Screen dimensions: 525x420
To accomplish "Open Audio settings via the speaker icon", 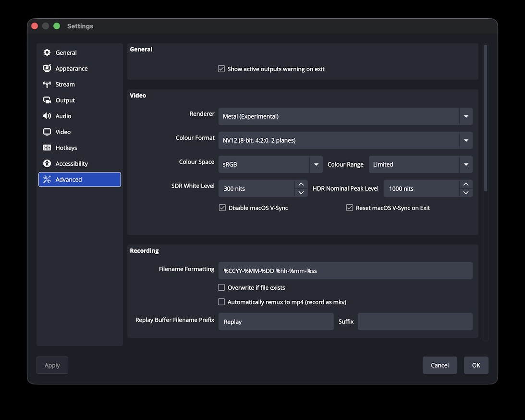I will 47,116.
